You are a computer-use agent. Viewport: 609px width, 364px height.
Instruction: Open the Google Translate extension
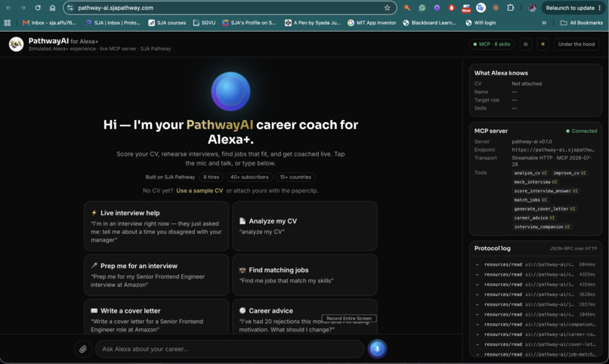481,8
